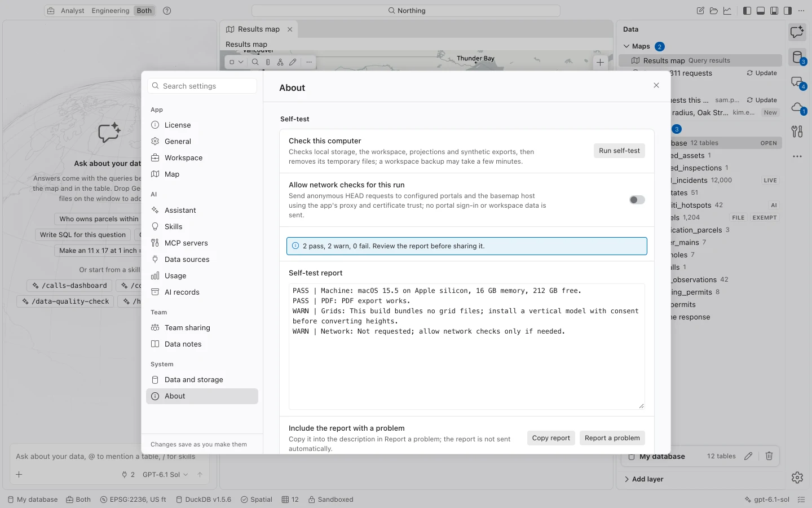The width and height of the screenshot is (812, 508).
Task: Click the open folder icon in title bar
Action: (x=714, y=11)
